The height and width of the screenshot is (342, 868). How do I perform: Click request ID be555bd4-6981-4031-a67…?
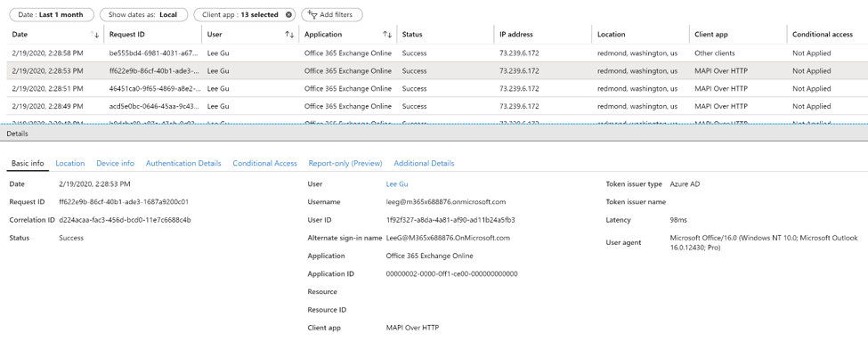pyautogui.click(x=153, y=53)
